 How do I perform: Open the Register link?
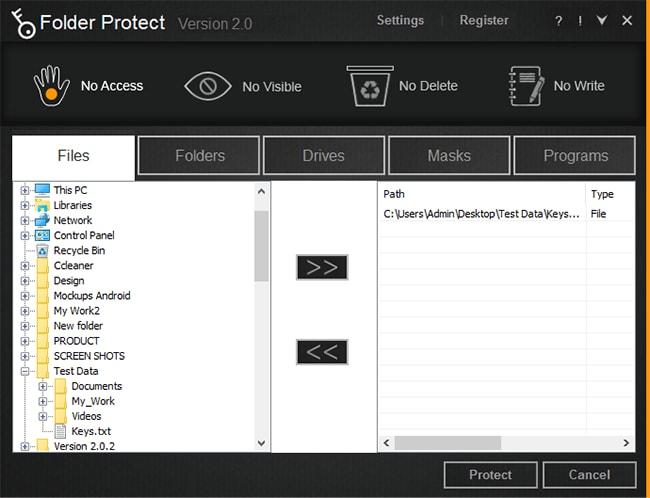point(484,20)
